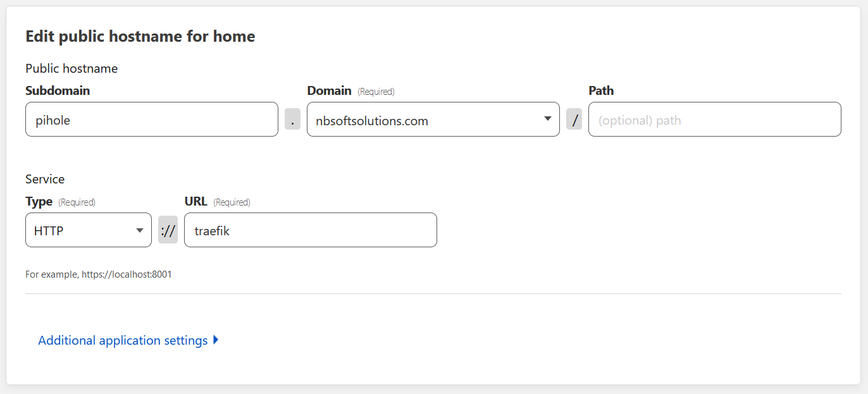The height and width of the screenshot is (394, 868).
Task: Open the Additional application settings link
Action: pos(123,340)
